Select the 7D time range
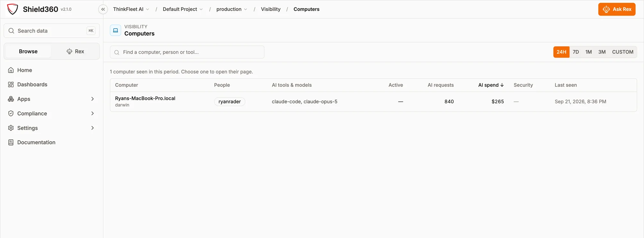This screenshot has width=644, height=238. tap(576, 52)
